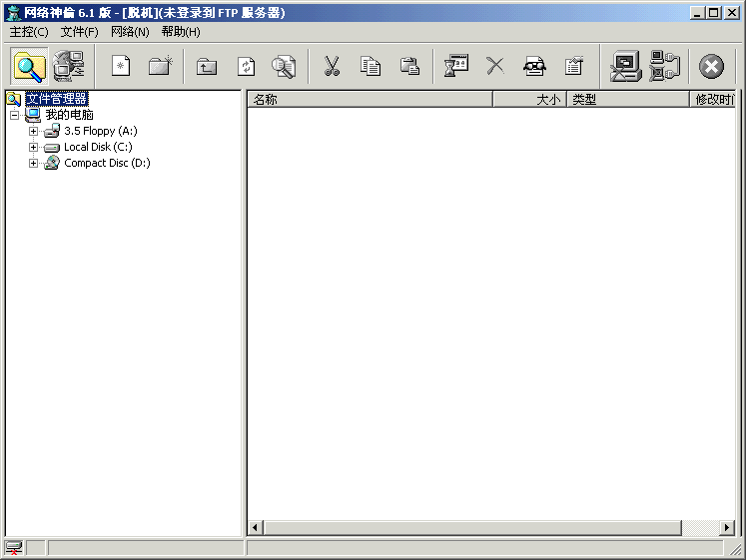
Task: Open the 网络(N) menu
Action: coord(130,32)
